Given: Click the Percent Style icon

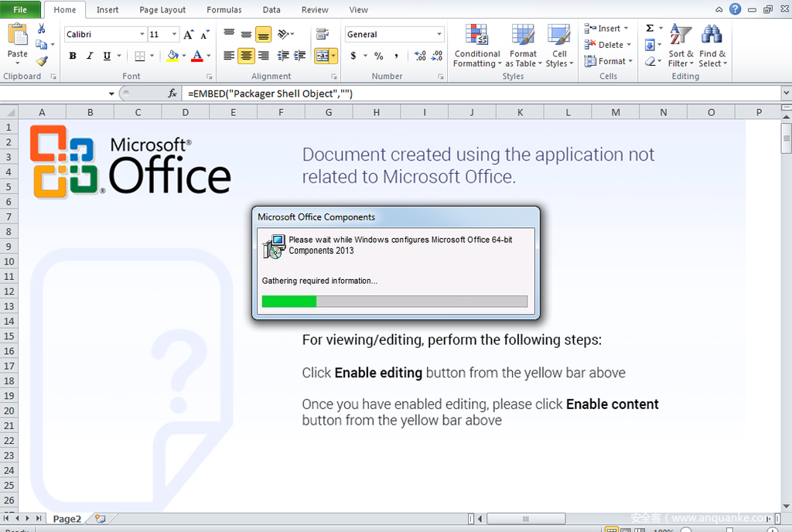Looking at the screenshot, I should click(x=379, y=56).
